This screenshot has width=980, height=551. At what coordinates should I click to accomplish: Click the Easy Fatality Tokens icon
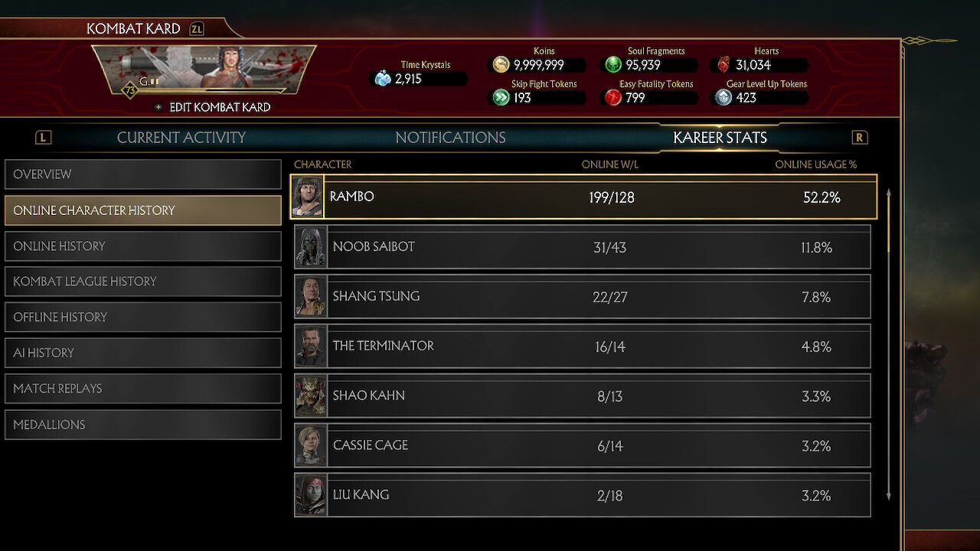coord(613,97)
